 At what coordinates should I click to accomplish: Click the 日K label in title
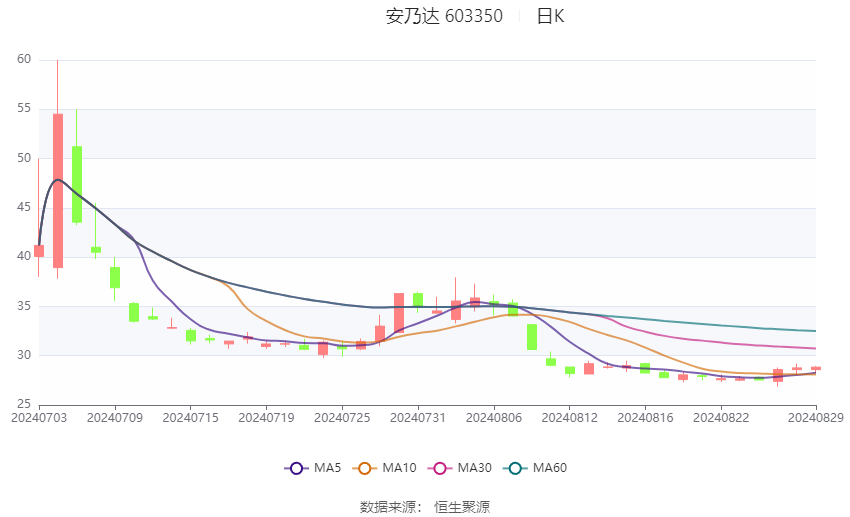tap(551, 16)
